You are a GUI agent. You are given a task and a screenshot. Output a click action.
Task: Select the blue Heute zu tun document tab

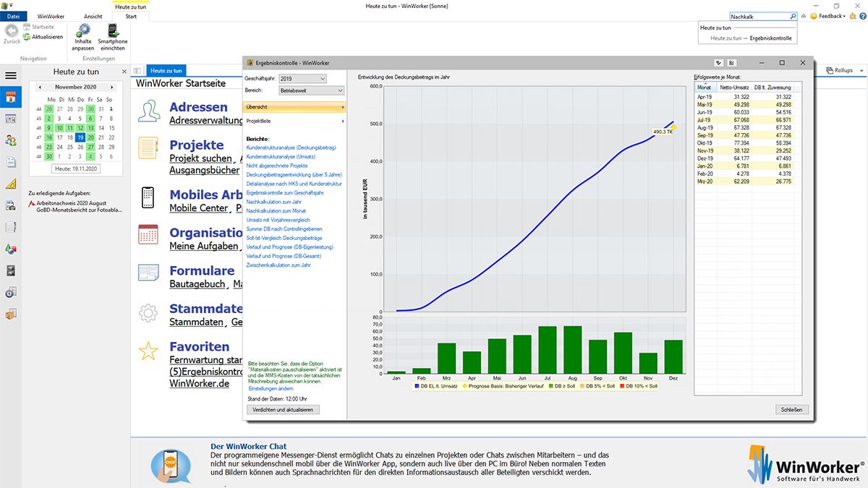(167, 71)
